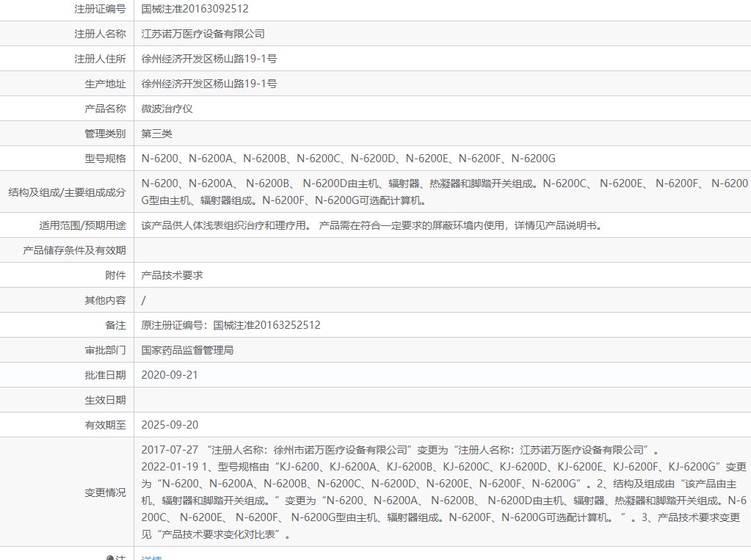Select the 2017-07-27 registrant name change entry
The height and width of the screenshot is (560, 751).
400,451
